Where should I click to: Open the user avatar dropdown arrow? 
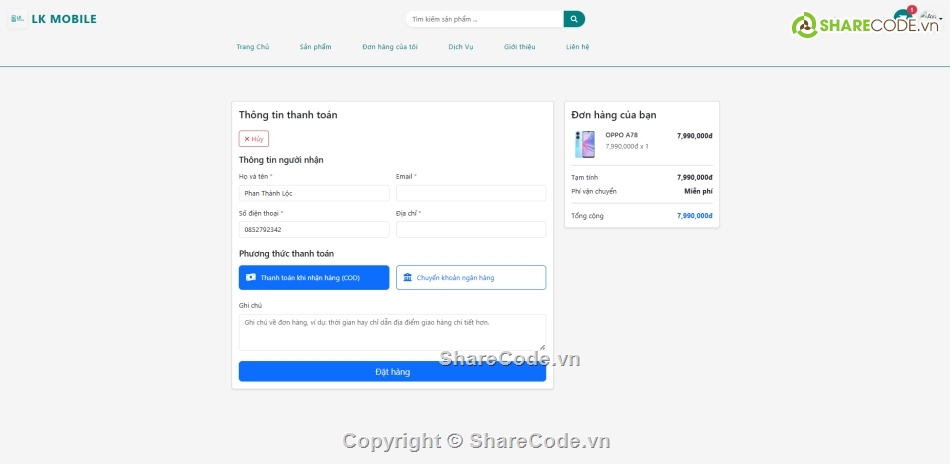point(941,19)
